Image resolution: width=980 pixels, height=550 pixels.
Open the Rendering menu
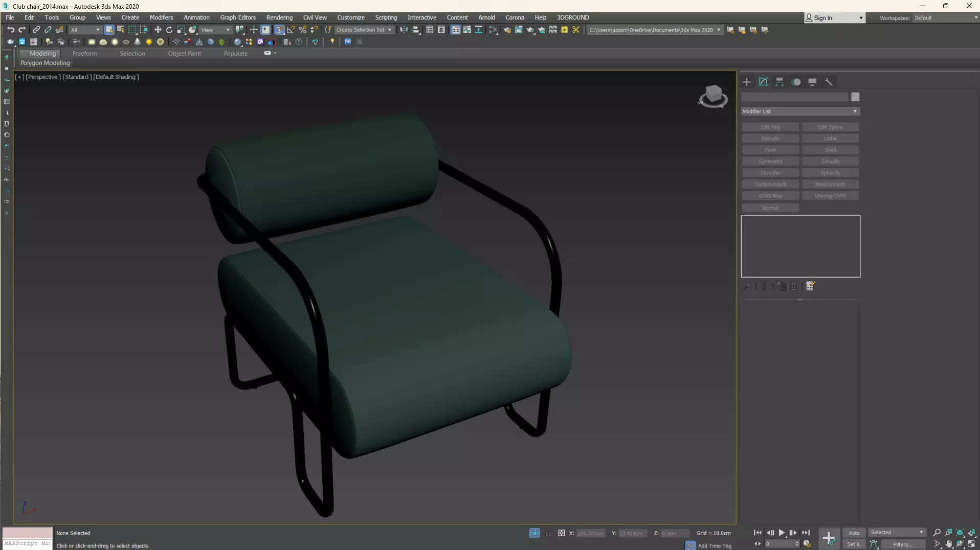[279, 17]
